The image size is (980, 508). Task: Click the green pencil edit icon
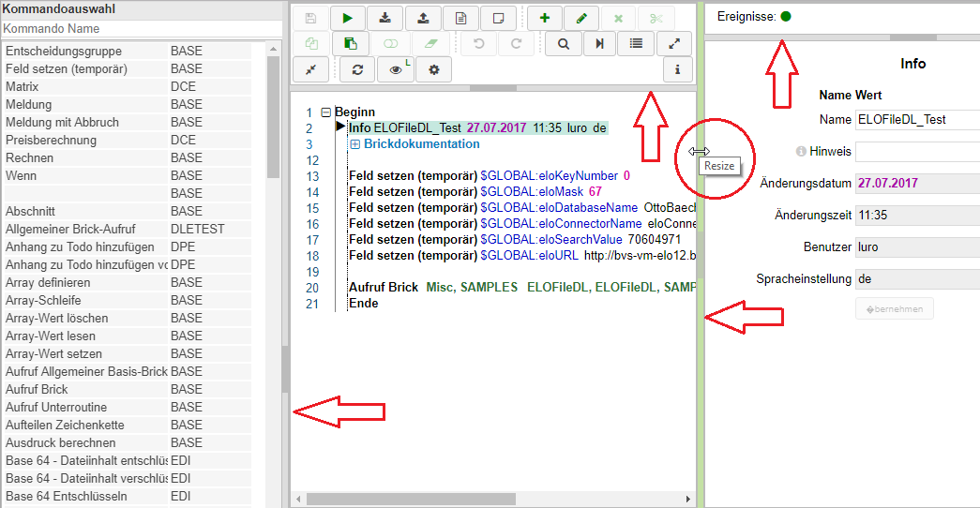[581, 18]
